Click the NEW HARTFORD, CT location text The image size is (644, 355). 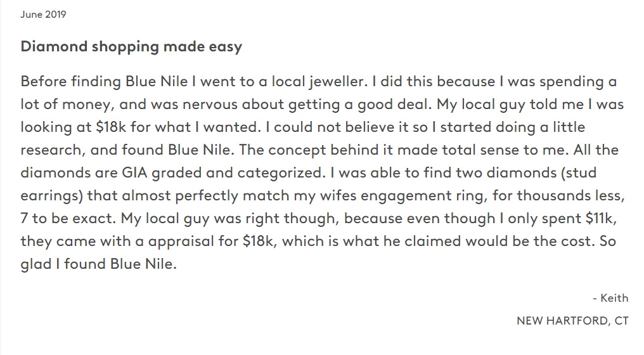572,321
